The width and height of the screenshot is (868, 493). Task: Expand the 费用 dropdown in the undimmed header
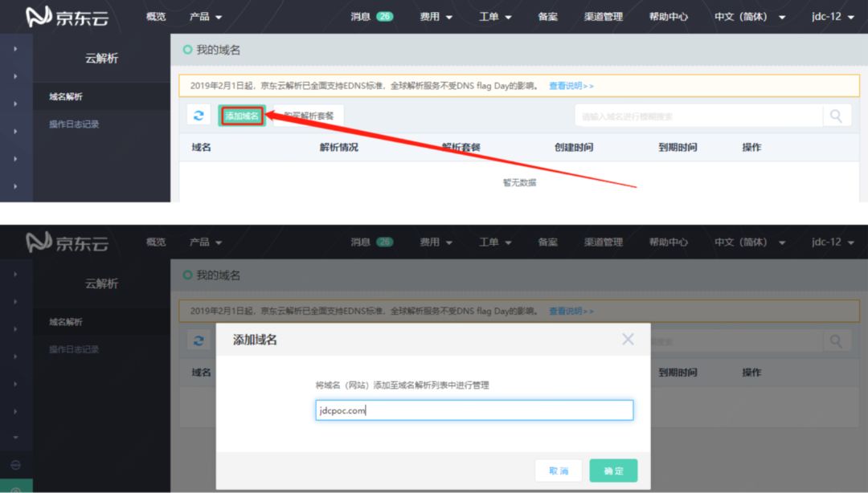pos(436,17)
